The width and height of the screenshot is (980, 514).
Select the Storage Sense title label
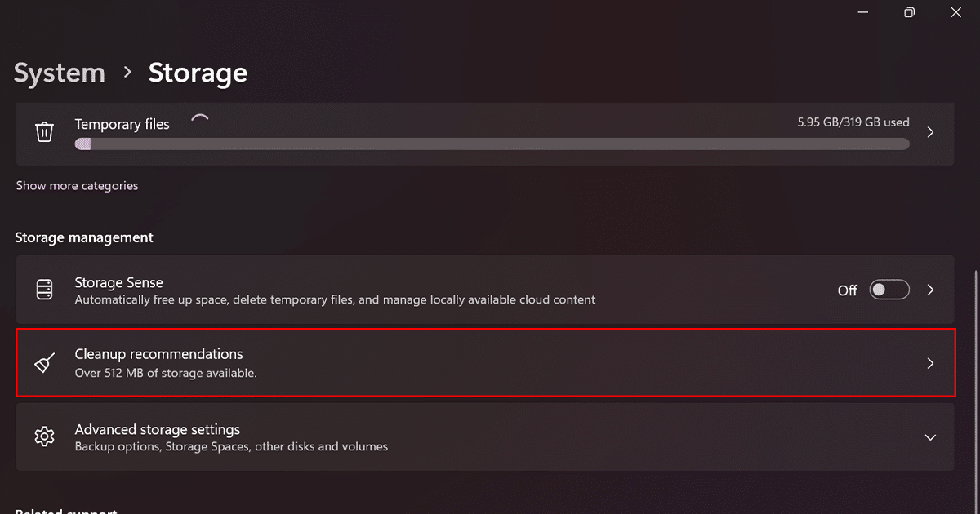(118, 282)
